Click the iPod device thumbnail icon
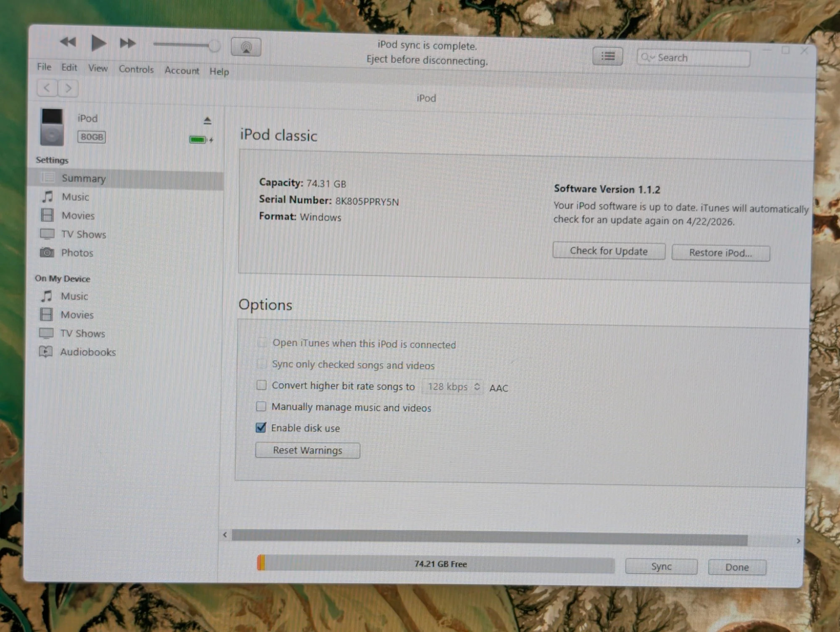Viewport: 840px width, 632px height. click(52, 127)
